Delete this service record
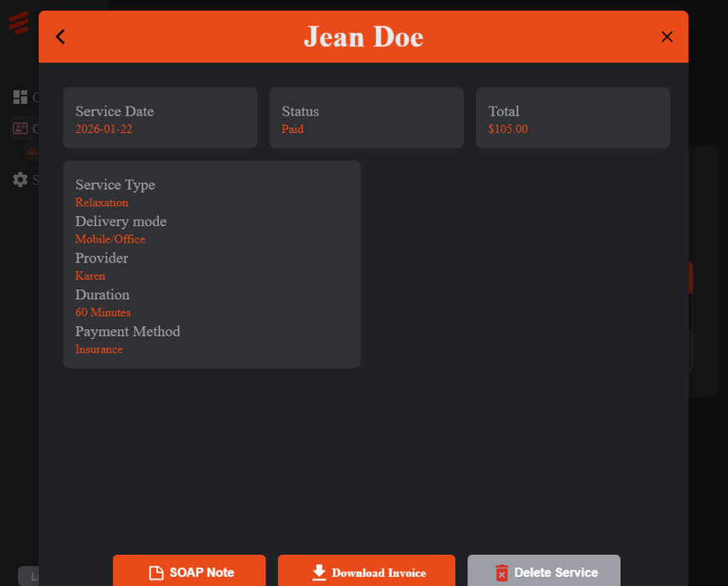 click(x=544, y=572)
